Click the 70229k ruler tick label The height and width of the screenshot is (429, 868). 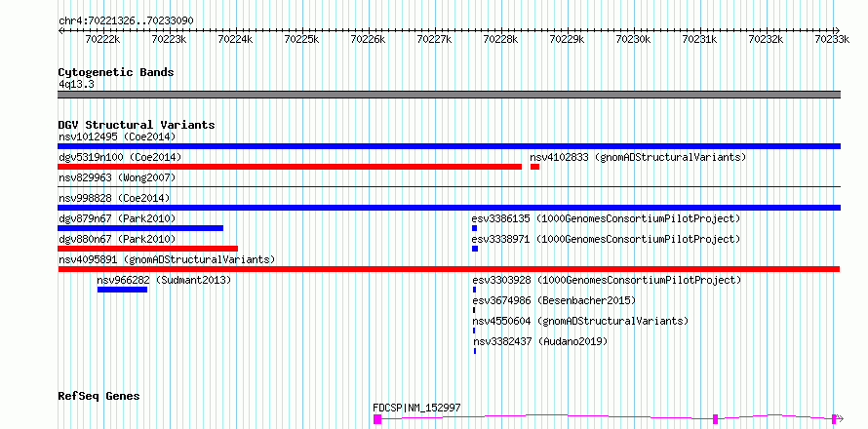[567, 39]
